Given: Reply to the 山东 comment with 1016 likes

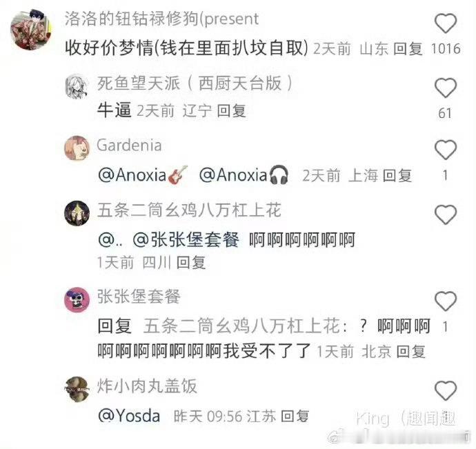Looking at the screenshot, I should (x=408, y=49).
